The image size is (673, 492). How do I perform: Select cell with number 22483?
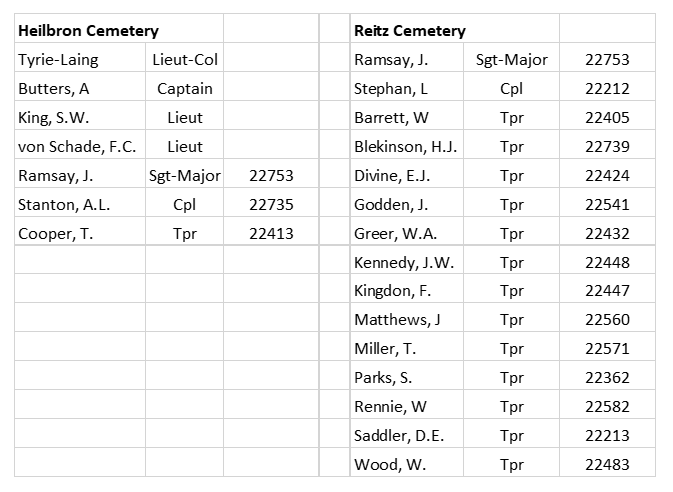pyautogui.click(x=607, y=462)
